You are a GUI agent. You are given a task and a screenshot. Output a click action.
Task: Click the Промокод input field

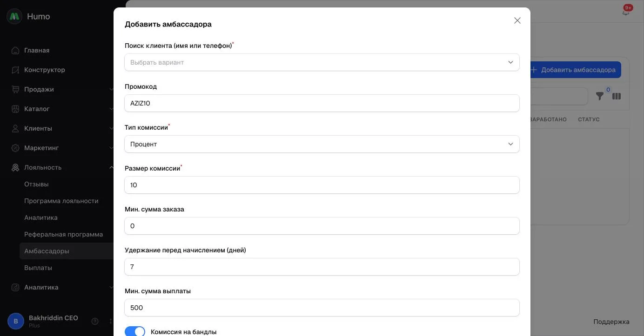(x=322, y=103)
